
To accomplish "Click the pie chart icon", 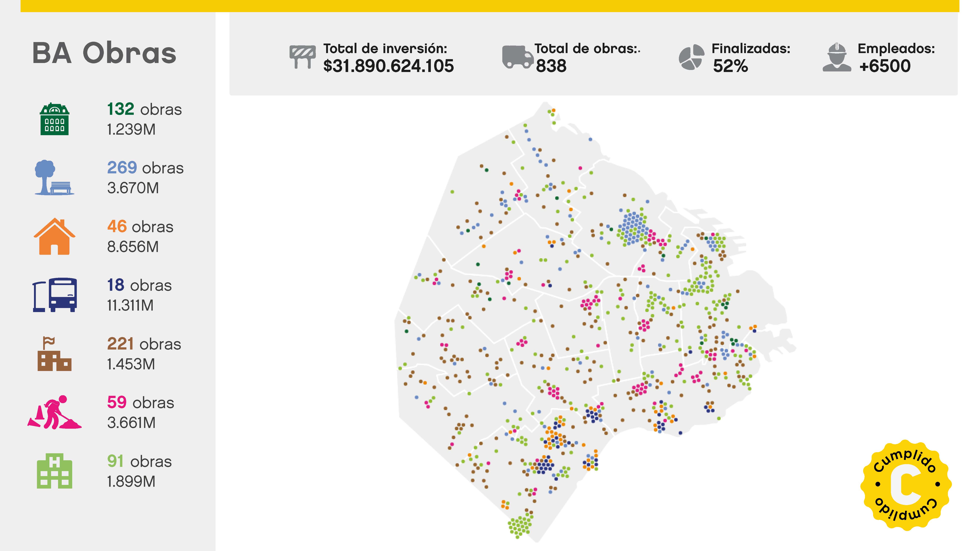I will click(691, 57).
